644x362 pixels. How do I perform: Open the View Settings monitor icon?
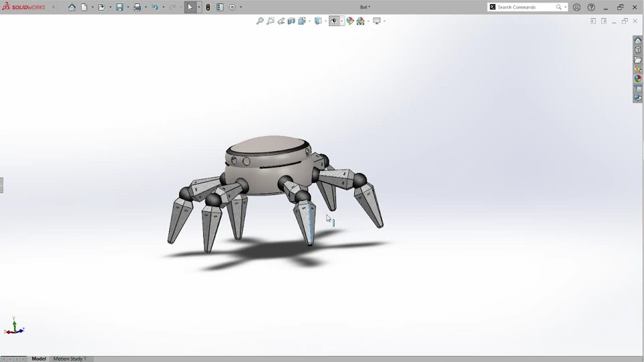coord(376,21)
